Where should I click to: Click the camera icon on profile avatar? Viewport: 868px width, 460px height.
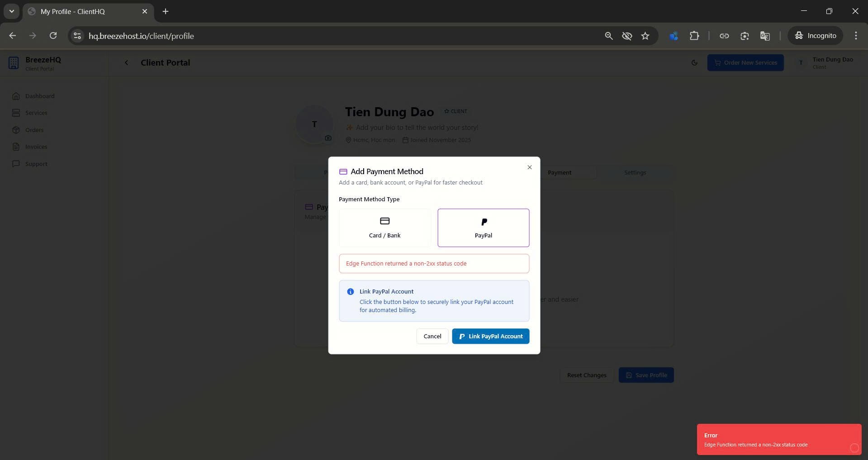[x=328, y=138]
